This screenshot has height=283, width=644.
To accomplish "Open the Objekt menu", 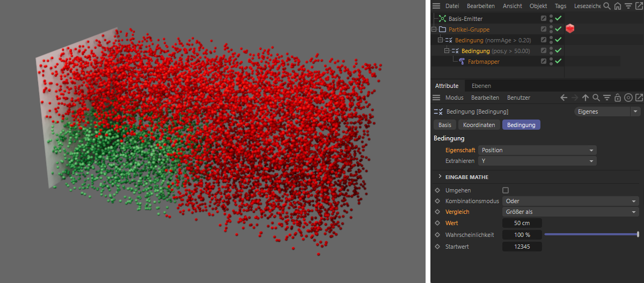I will click(x=538, y=6).
